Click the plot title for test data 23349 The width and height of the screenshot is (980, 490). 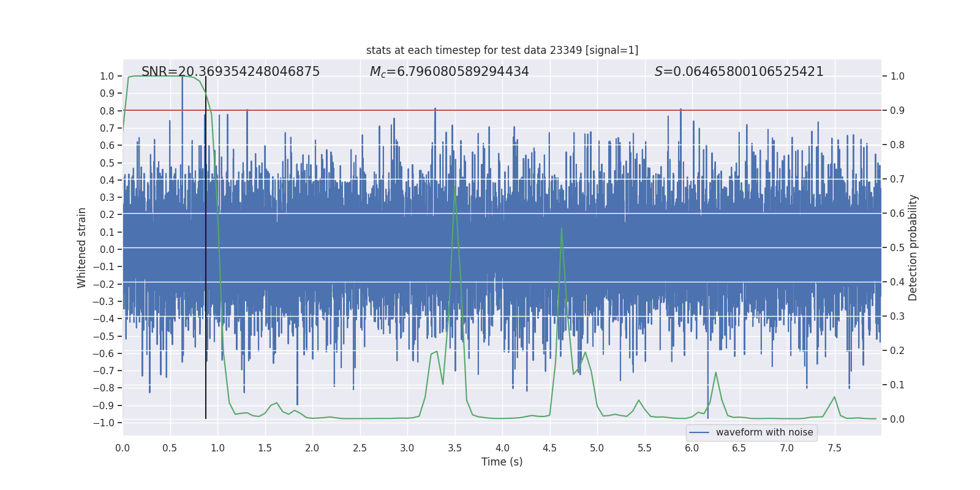point(502,50)
